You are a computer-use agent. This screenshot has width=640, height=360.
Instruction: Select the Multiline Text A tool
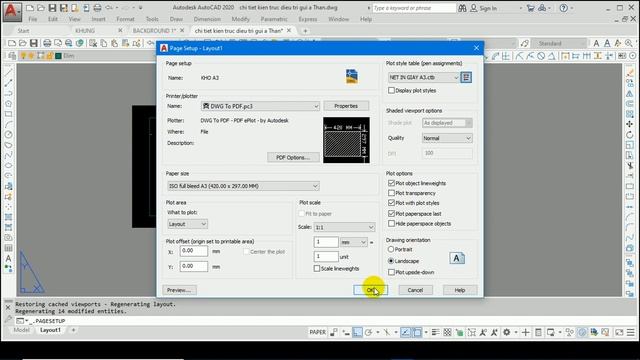[9, 258]
